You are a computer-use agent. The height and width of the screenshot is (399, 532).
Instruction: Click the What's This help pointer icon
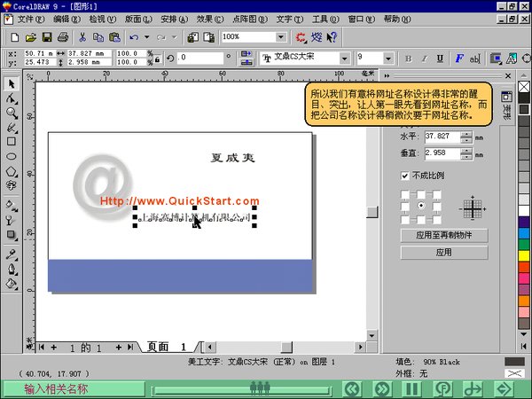[x=332, y=37]
